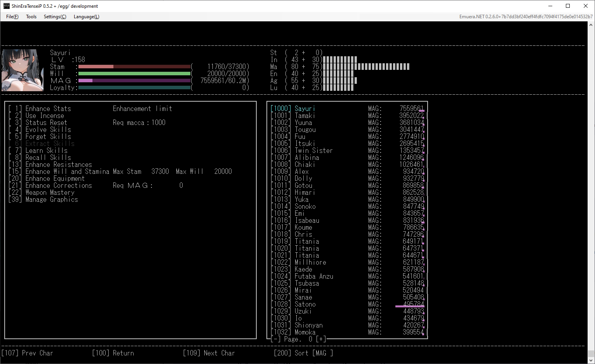Open [13] Enhance Resistances
Image resolution: width=595 pixels, height=364 pixels.
50,165
